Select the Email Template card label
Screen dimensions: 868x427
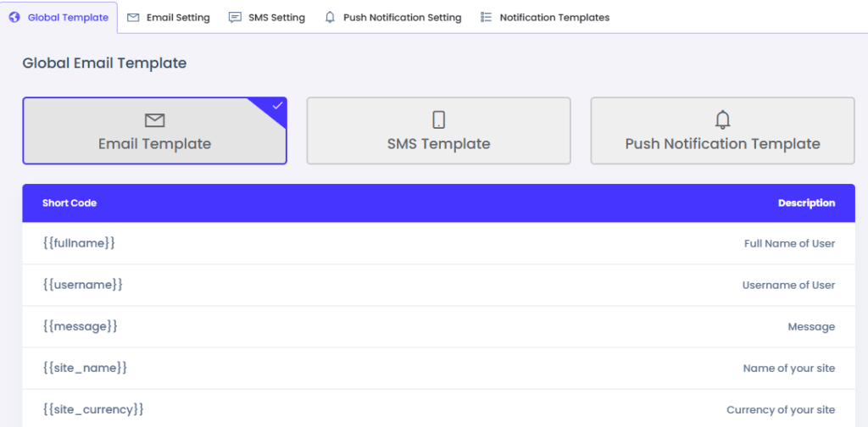[154, 143]
